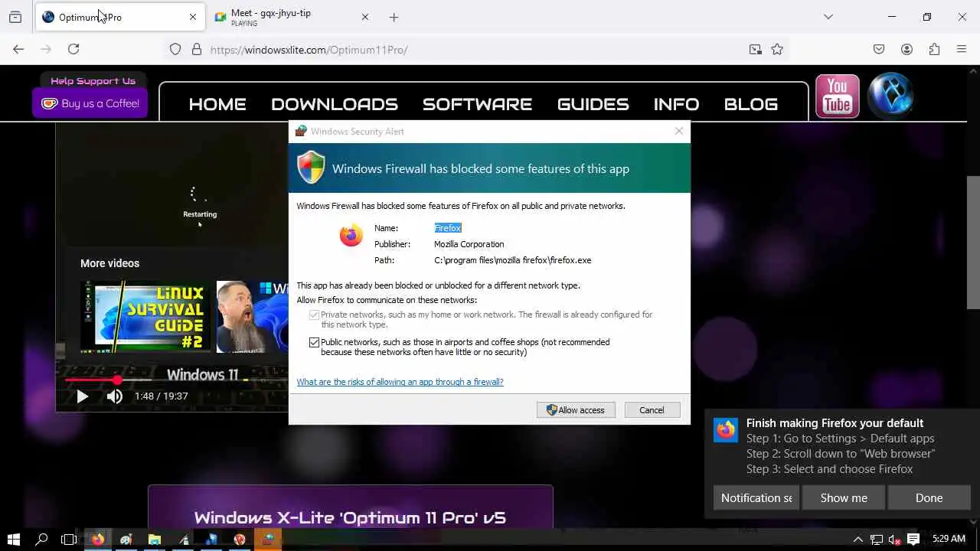
Task: Cancel the Windows Security Alert dialog
Action: click(652, 410)
